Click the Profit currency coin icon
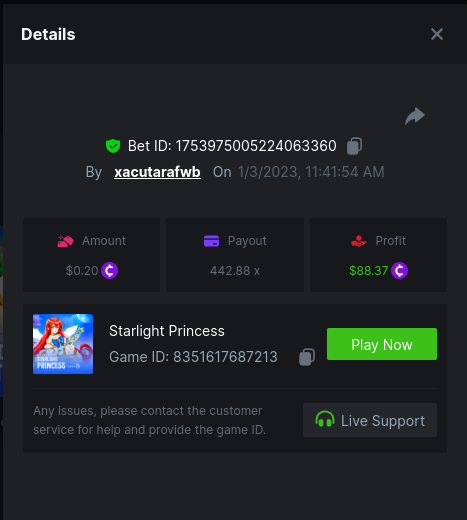Screen dimensions: 467x520 click(x=399, y=270)
